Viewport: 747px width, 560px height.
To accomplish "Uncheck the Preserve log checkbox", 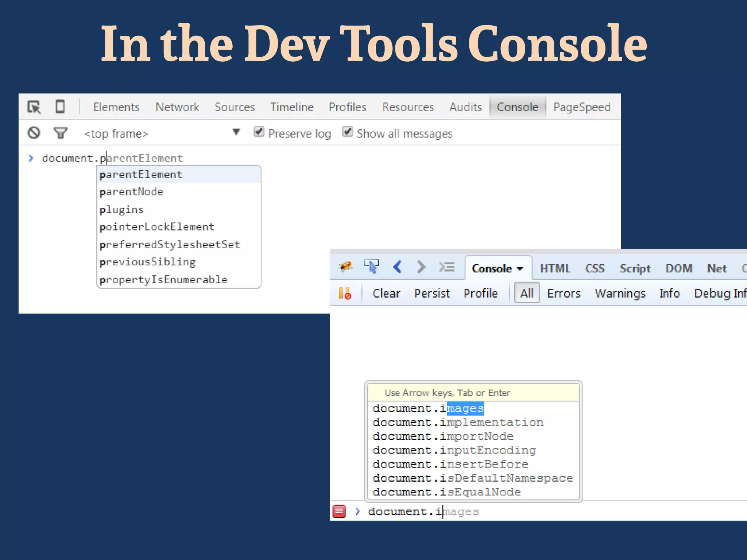I will point(259,132).
